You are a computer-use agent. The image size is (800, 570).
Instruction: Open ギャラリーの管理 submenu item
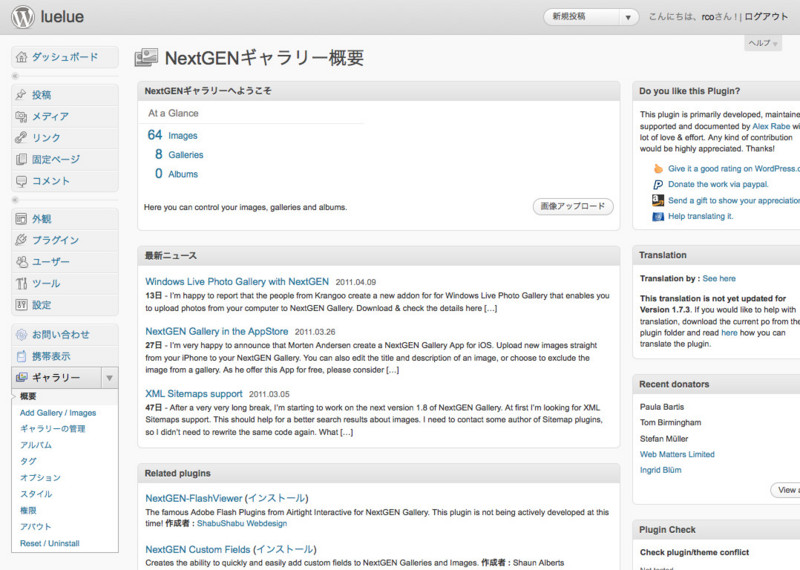pos(53,429)
